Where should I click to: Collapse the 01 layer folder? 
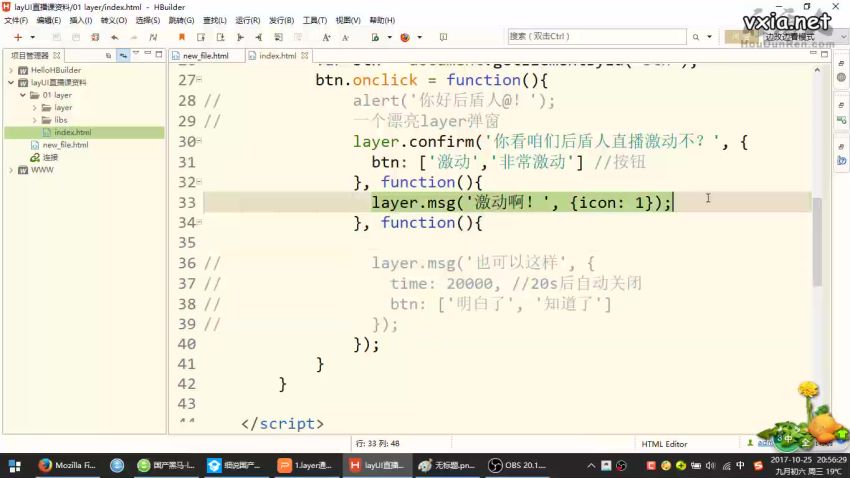tap(23, 95)
